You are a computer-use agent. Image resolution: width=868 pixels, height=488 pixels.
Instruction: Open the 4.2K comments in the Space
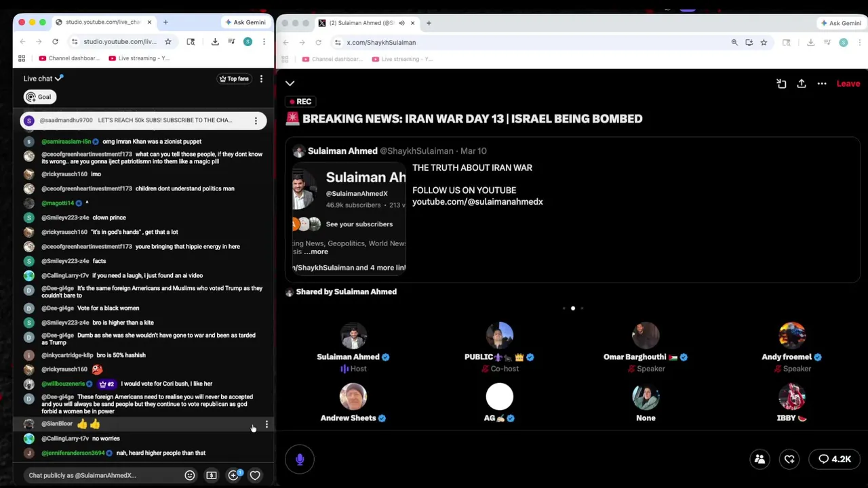click(x=835, y=459)
